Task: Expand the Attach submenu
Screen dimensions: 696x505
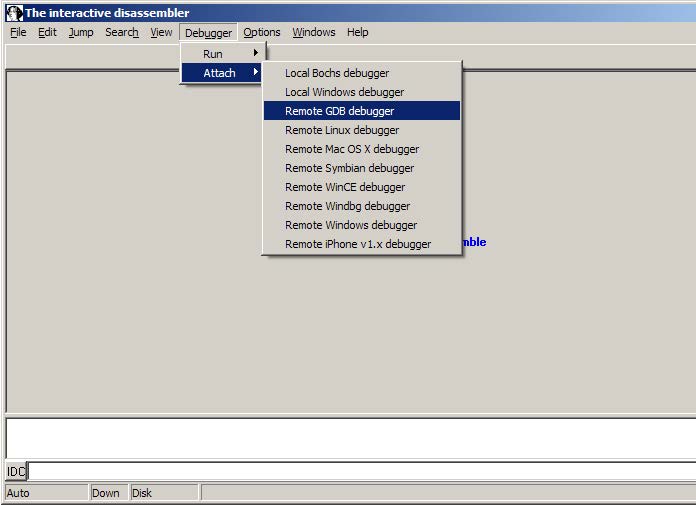Action: tap(222, 73)
